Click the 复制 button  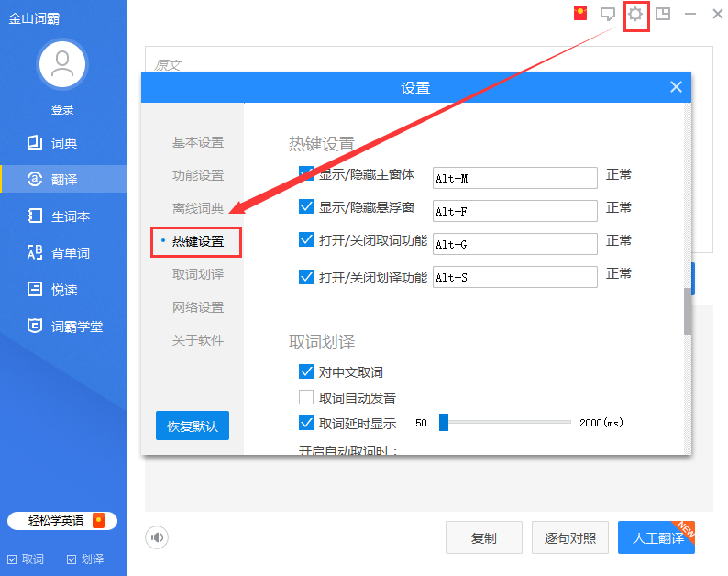(x=484, y=537)
